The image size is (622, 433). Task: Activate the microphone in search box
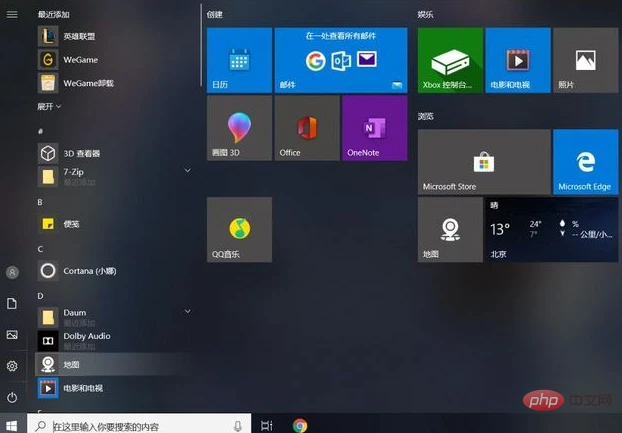pos(238,426)
